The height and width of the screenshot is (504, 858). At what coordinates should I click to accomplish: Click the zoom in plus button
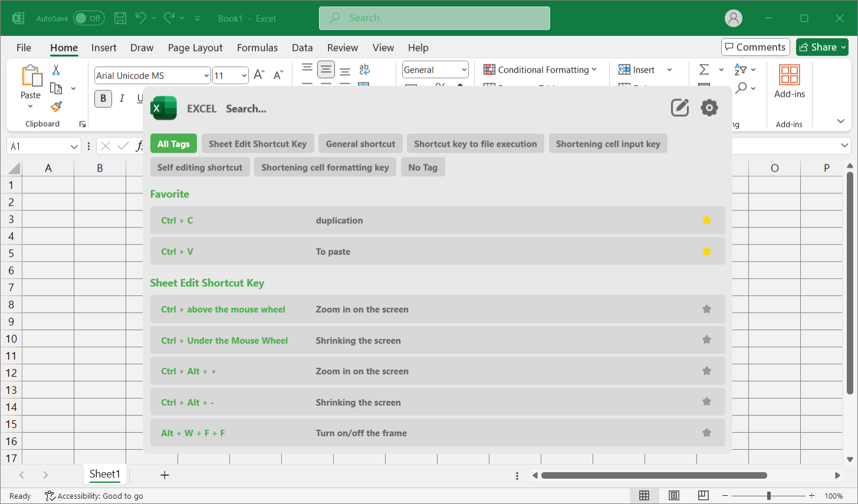(812, 496)
